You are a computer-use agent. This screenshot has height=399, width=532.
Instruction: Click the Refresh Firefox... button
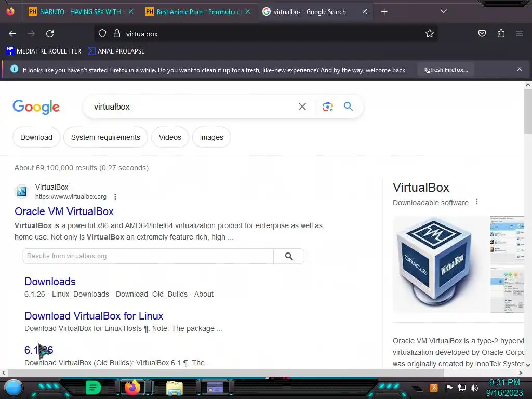click(x=445, y=70)
